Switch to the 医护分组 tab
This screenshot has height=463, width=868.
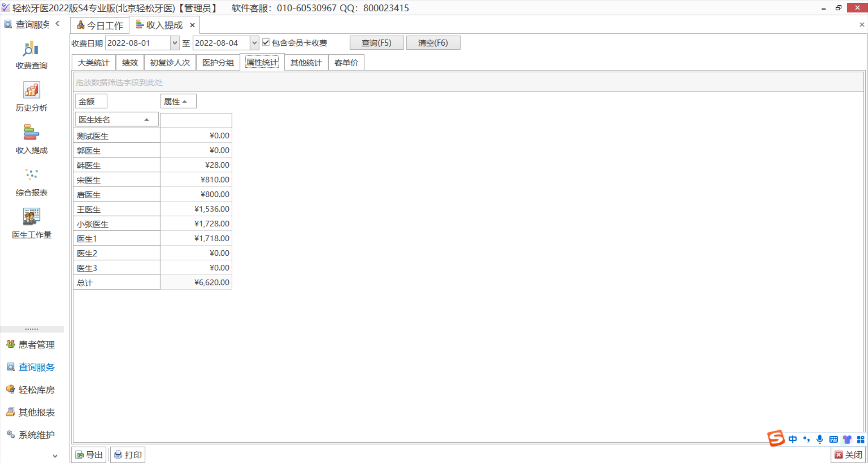pos(218,63)
